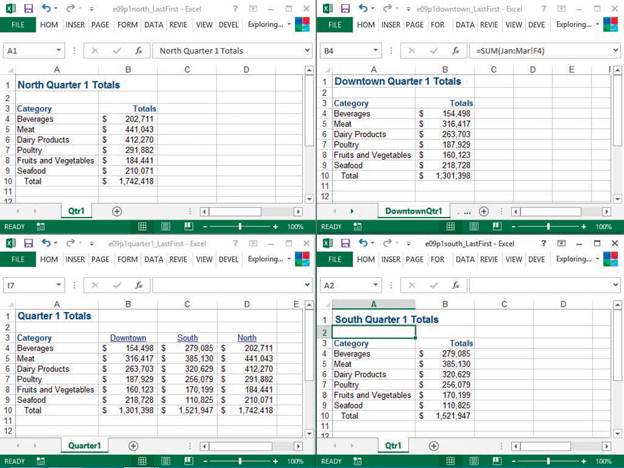Add new sheet in south workbook
The image size is (624, 468).
pyautogui.click(x=433, y=446)
